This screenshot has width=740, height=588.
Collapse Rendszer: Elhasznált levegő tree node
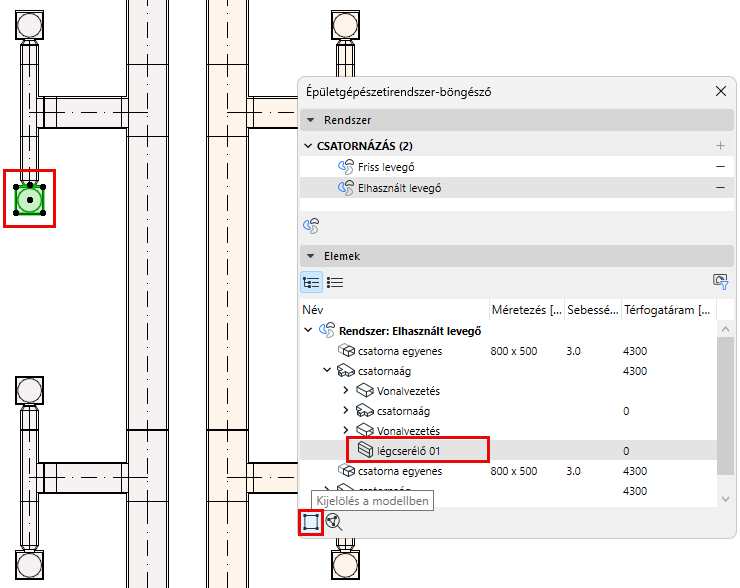(x=308, y=330)
